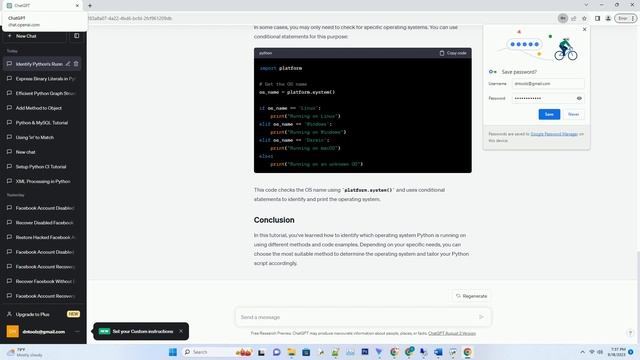Open the Windows Start menu
640x360 pixels.
tap(173, 352)
